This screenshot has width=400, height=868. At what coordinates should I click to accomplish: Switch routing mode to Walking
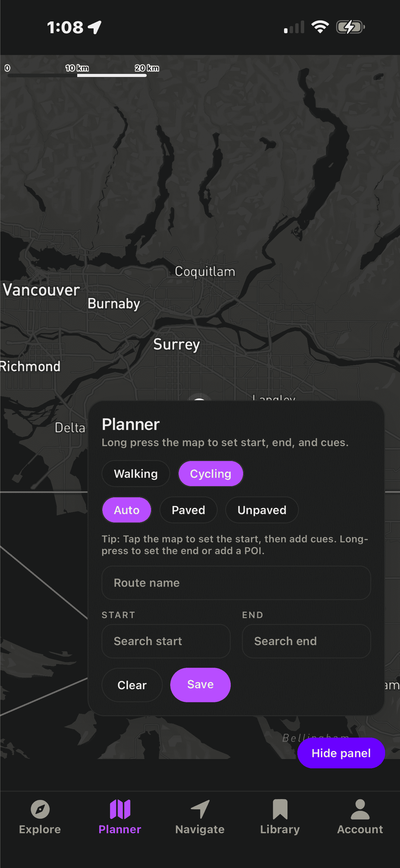tap(136, 473)
